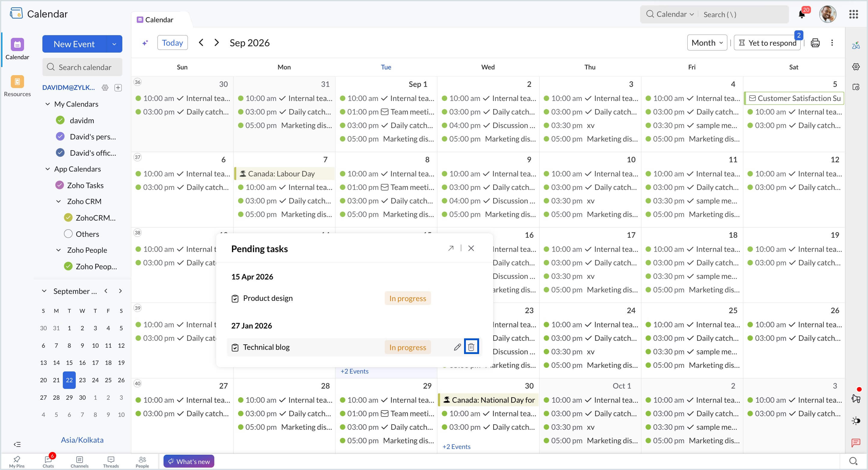The height and width of the screenshot is (470, 868).
Task: Collapse the My Calendars section
Action: 47,104
